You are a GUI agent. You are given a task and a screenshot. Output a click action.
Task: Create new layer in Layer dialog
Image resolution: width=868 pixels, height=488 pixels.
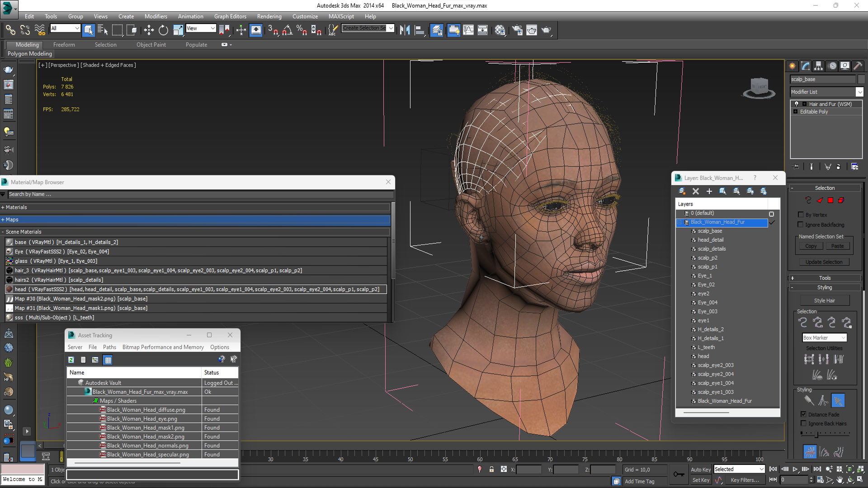click(x=682, y=192)
